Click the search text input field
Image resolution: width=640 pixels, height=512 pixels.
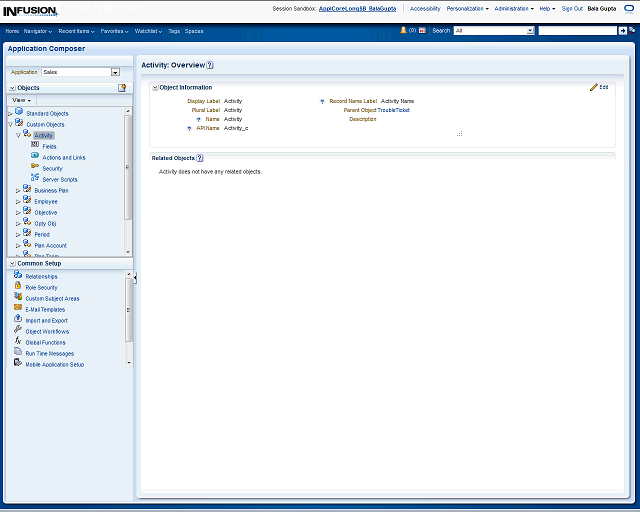577,31
